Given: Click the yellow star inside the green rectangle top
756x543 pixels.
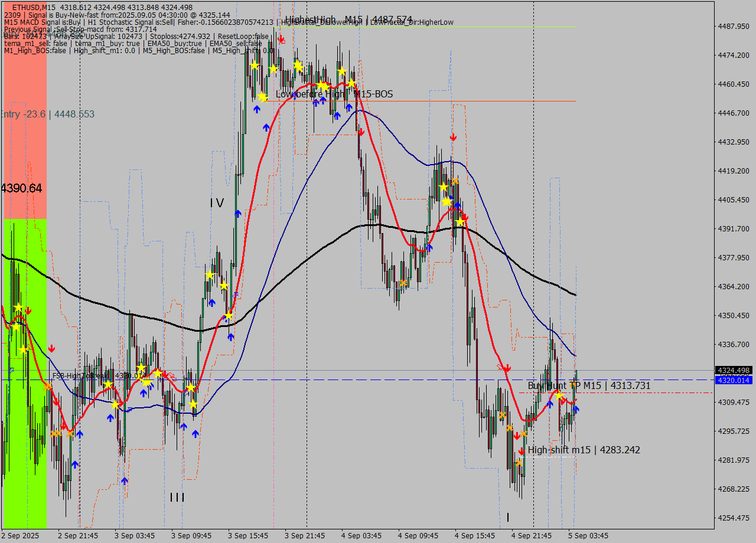Looking at the screenshot, I should (18, 308).
